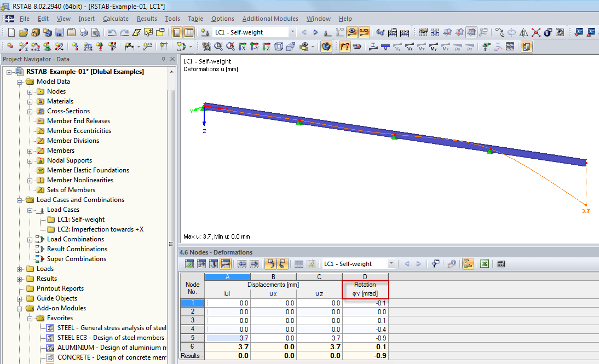This screenshot has width=599, height=364.
Task: Click the new member icon
Action: pos(24,47)
